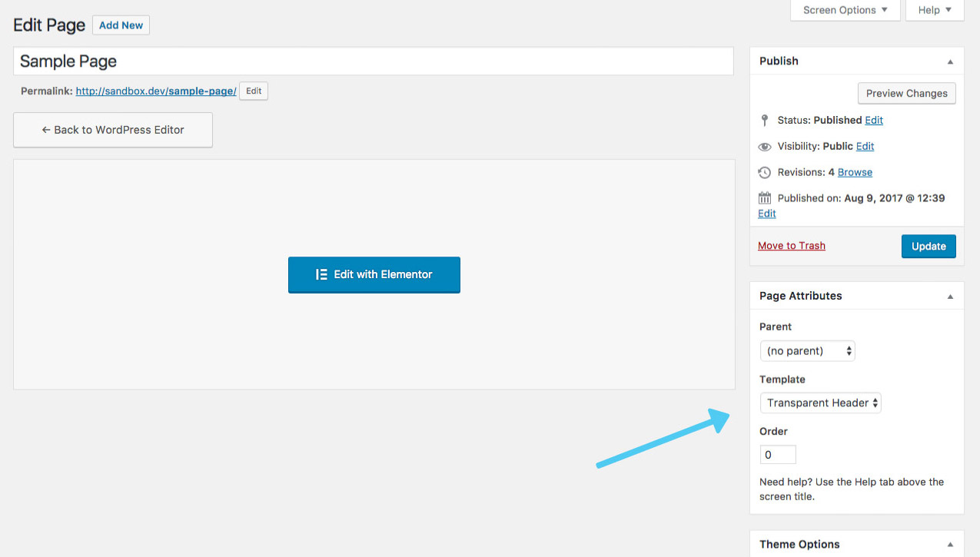Click the Preview Changes button
Viewport: 980px width, 557px height.
906,93
